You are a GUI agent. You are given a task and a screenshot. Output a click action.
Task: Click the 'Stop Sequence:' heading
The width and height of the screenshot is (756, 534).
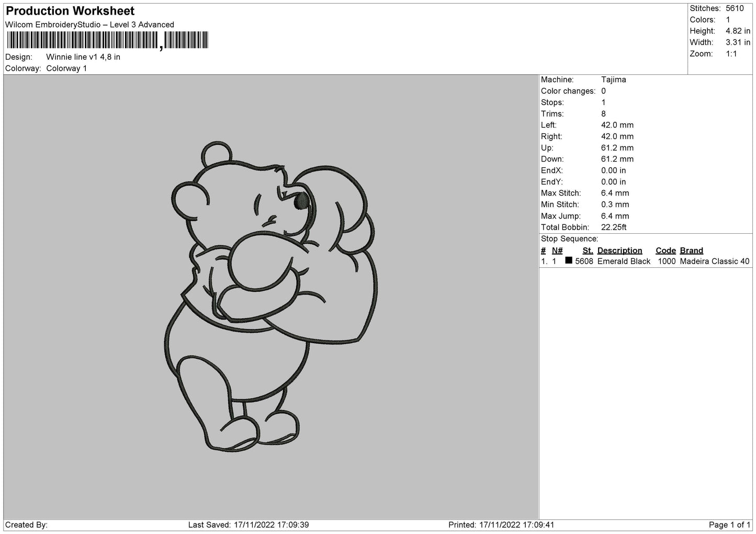[x=569, y=239]
